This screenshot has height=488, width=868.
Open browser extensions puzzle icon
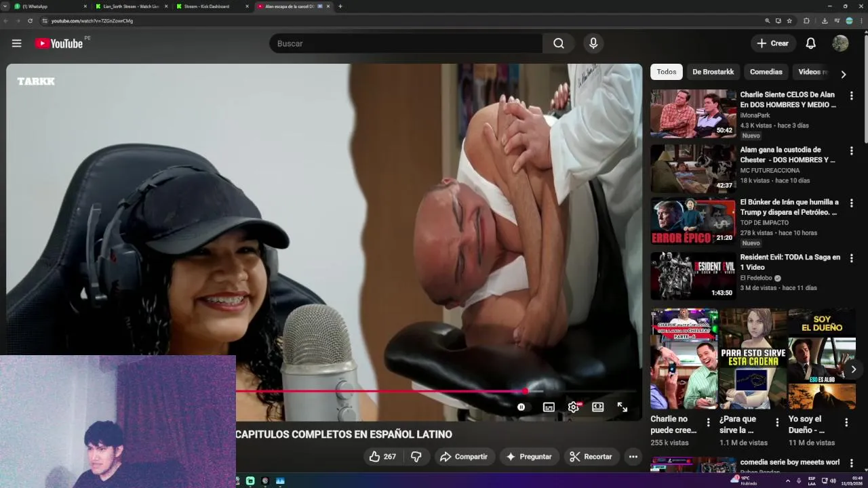point(806,21)
